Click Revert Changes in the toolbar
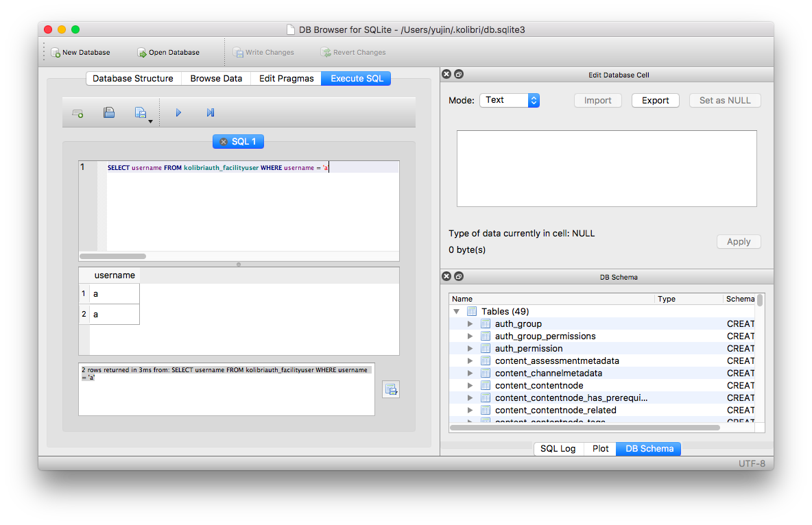The height and width of the screenshot is (525, 812). (353, 52)
